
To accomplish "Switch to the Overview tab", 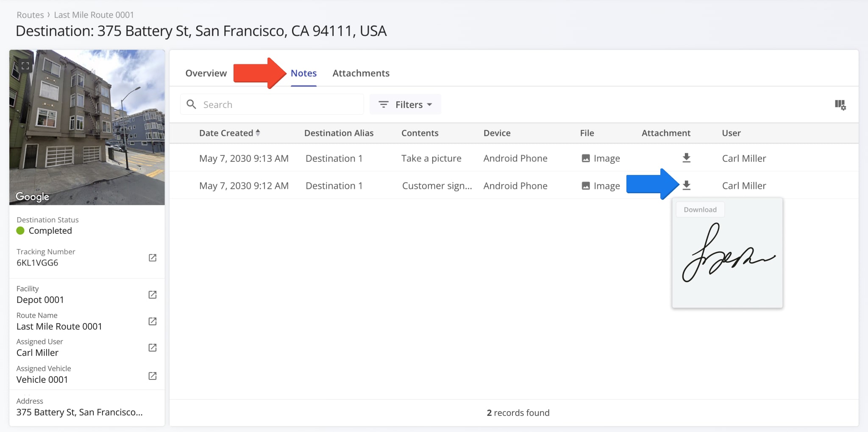I will (206, 73).
